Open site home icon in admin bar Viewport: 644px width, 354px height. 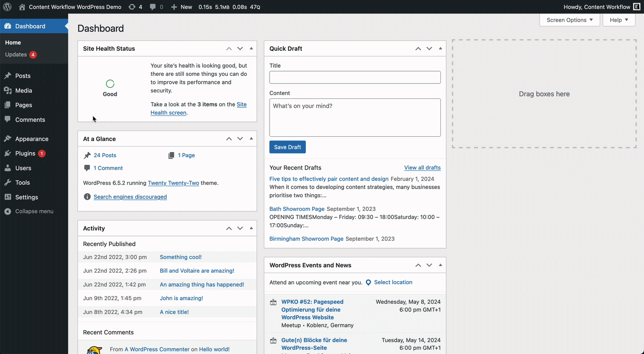coord(22,7)
